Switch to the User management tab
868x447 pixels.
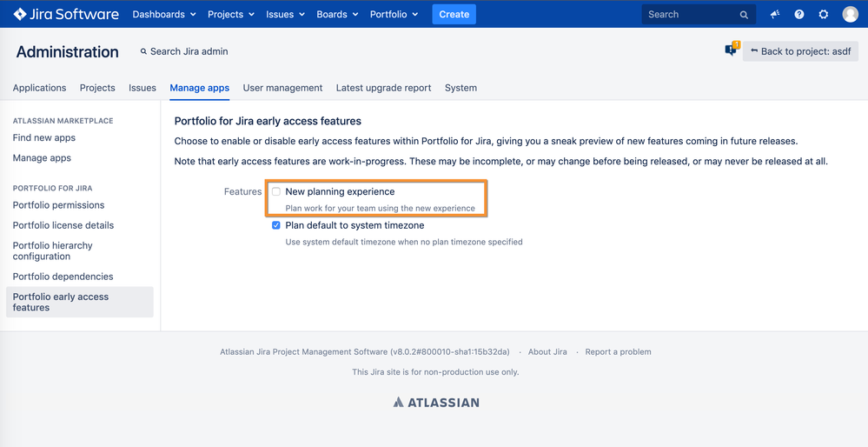[282, 88]
